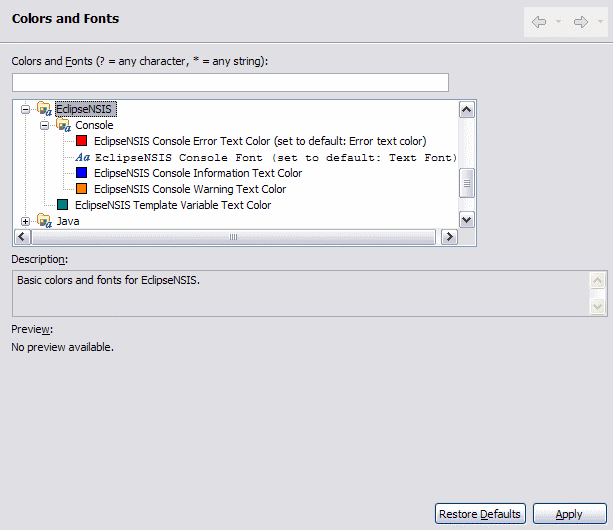Click the Java folder icon
The height and width of the screenshot is (530, 613).
(x=44, y=221)
